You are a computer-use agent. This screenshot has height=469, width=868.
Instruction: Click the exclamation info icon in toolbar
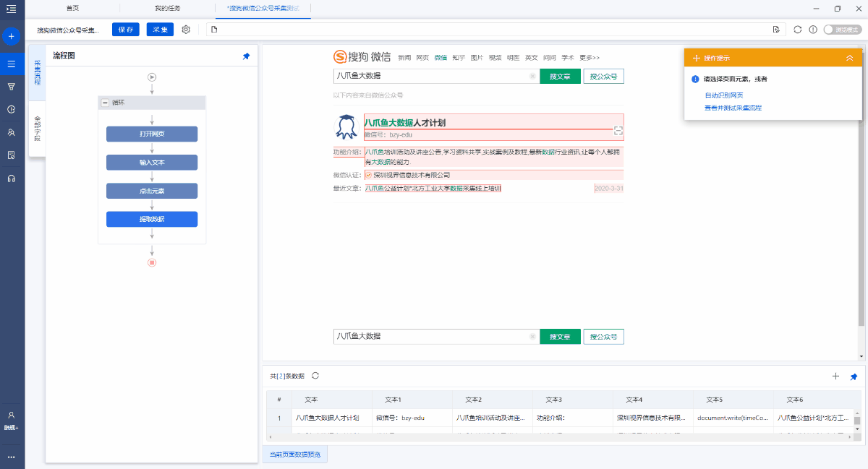(813, 30)
